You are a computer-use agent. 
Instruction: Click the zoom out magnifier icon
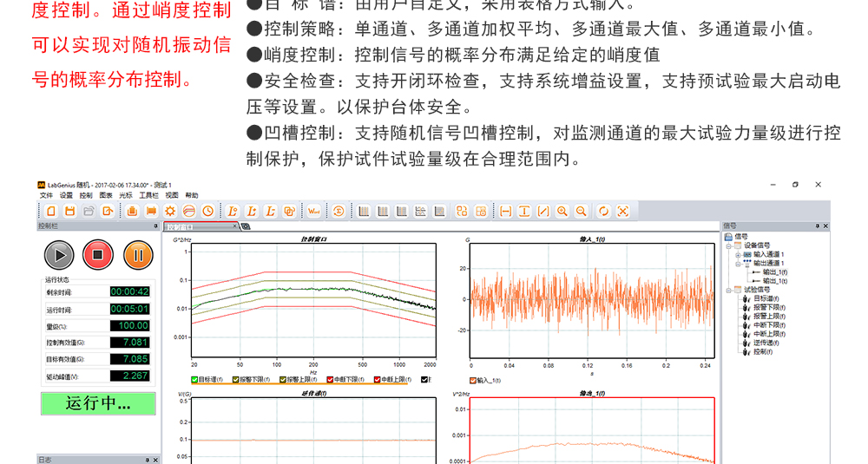point(581,212)
